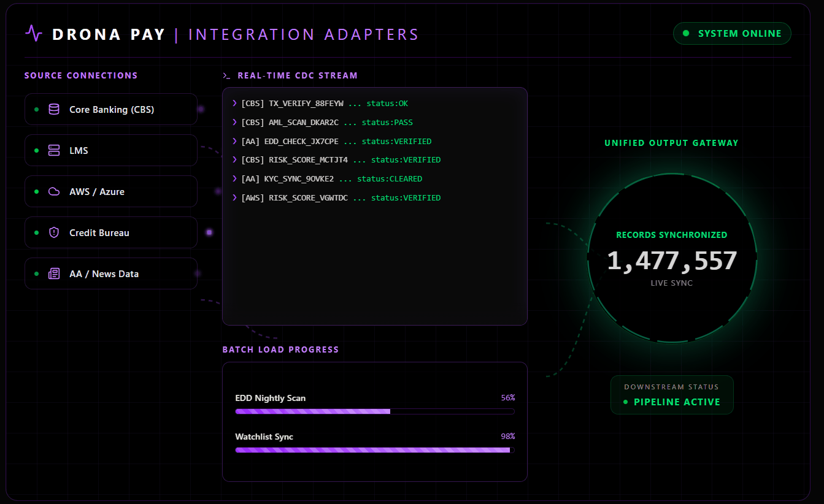Click the Watchlist Sync progress bar
Screen dimensions: 824x504
click(375, 450)
